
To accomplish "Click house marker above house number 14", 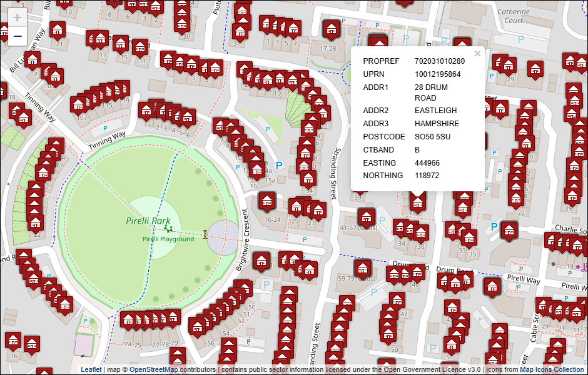I will pos(32,344).
